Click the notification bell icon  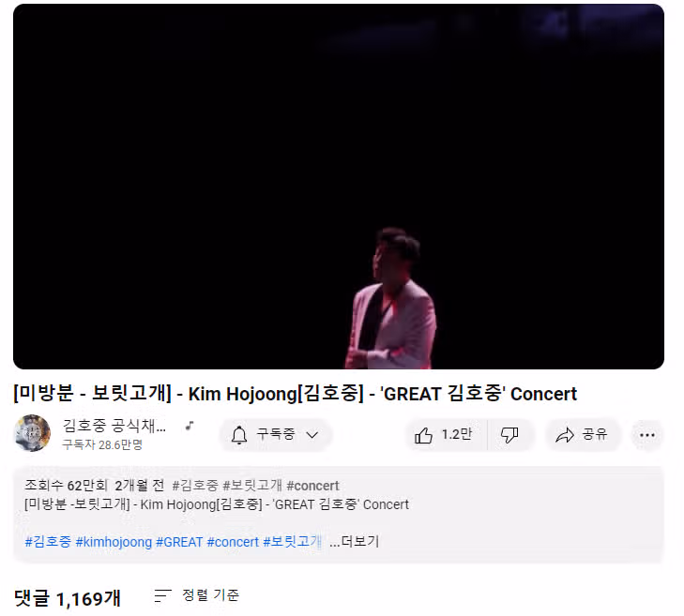point(239,435)
